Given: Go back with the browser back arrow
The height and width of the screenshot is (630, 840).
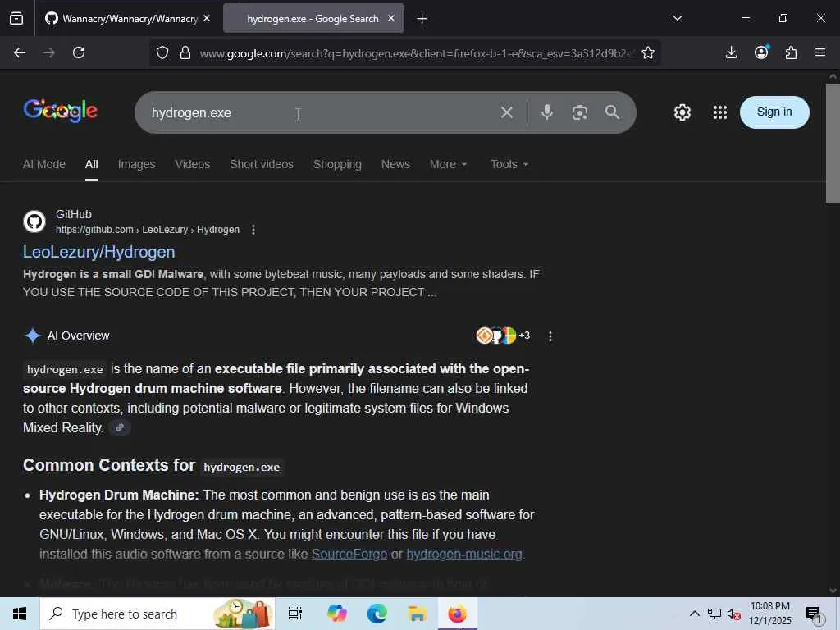Looking at the screenshot, I should (x=20, y=52).
